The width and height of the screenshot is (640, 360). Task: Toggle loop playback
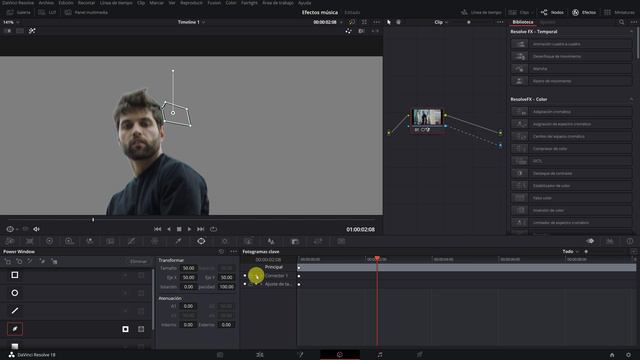pyautogui.click(x=213, y=229)
